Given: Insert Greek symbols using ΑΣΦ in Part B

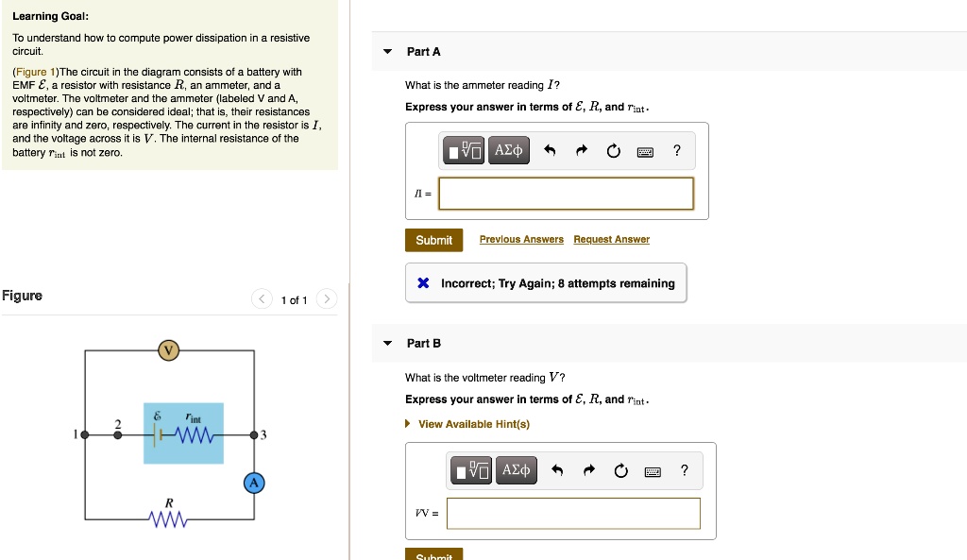Looking at the screenshot, I should [x=517, y=470].
